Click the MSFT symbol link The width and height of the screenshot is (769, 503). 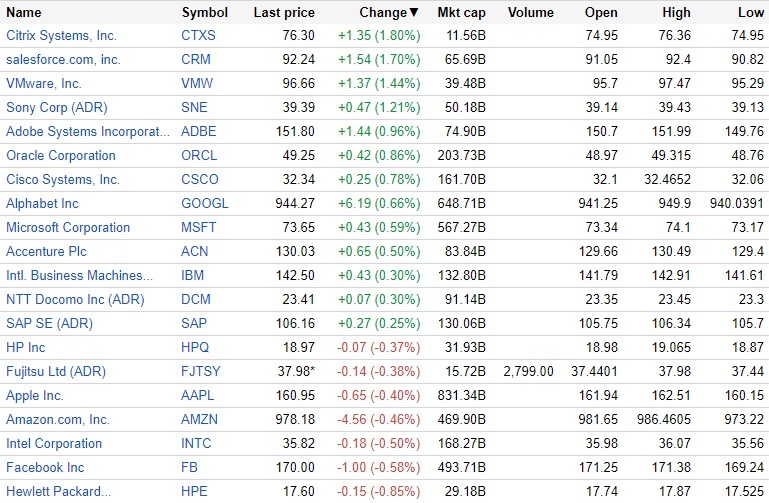coord(199,227)
